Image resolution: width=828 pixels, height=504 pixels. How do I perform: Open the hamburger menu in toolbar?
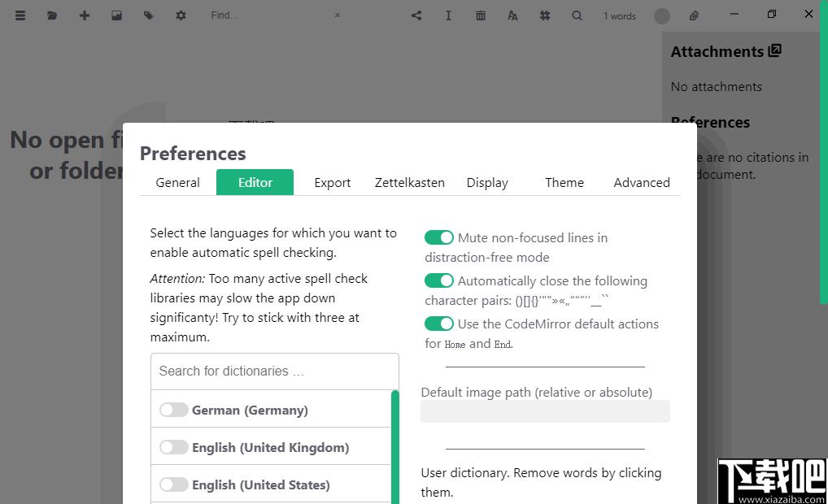click(x=20, y=15)
